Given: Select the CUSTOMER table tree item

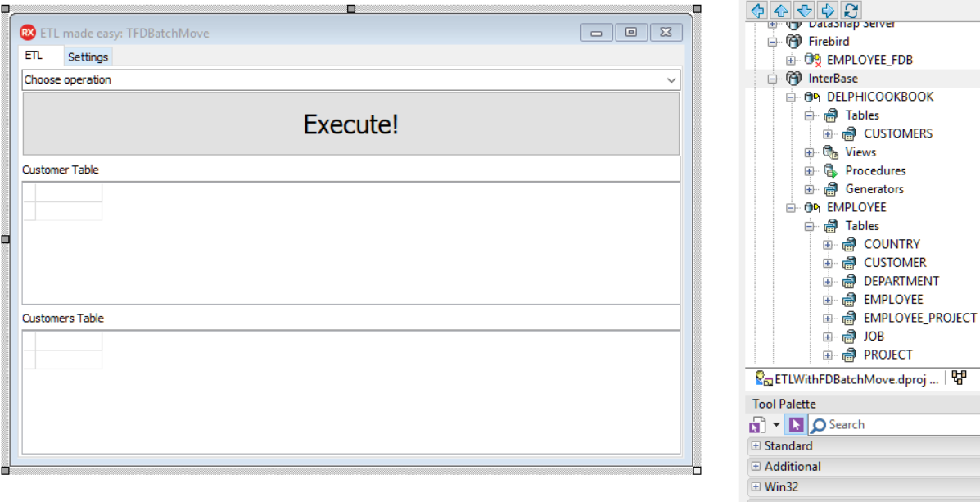Looking at the screenshot, I should [895, 263].
